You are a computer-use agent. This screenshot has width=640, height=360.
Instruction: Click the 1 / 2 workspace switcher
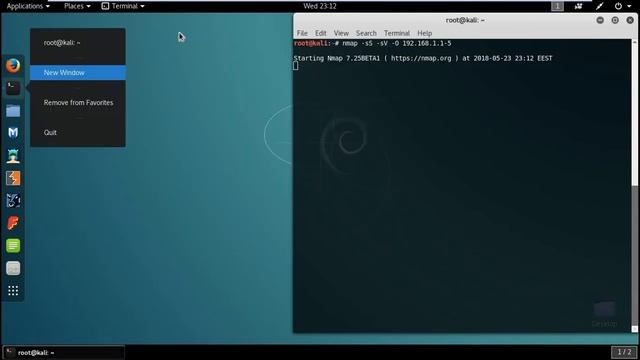point(624,352)
